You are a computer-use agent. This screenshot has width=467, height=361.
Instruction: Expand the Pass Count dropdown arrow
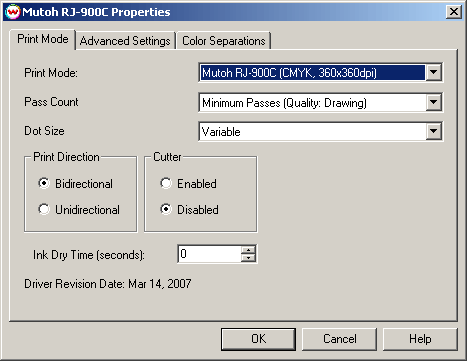433,102
